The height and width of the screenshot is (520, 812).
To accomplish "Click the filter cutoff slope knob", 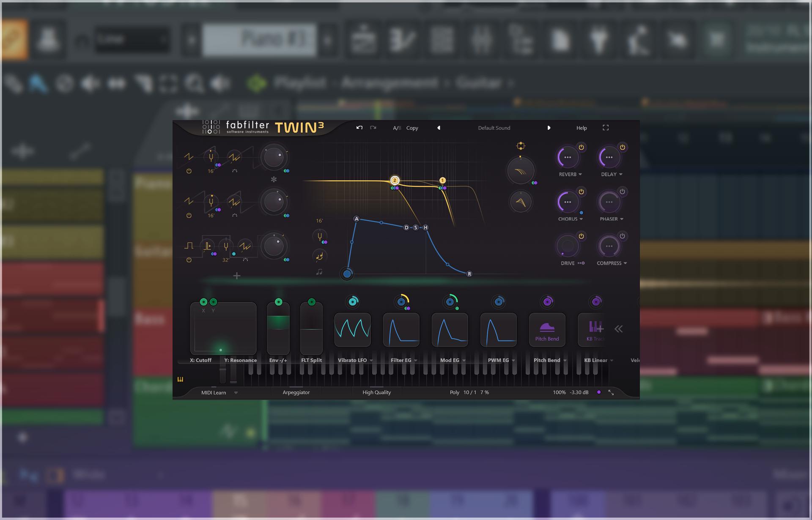I will click(x=521, y=171).
